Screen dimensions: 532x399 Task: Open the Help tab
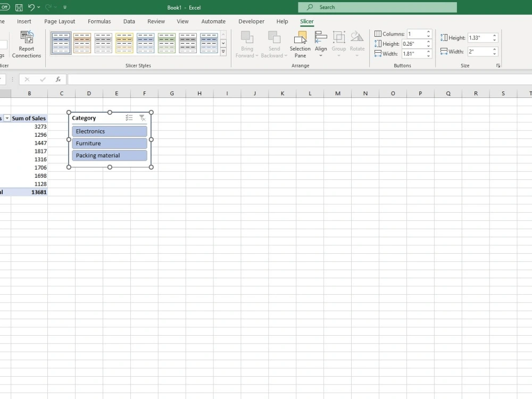click(x=282, y=21)
